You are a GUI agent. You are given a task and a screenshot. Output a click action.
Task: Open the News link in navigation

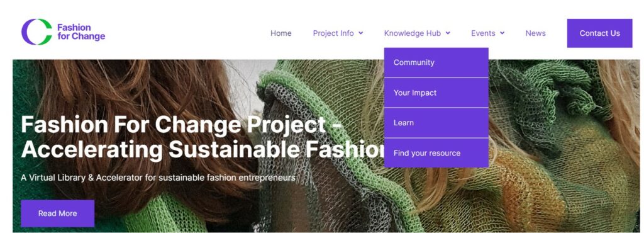click(536, 33)
